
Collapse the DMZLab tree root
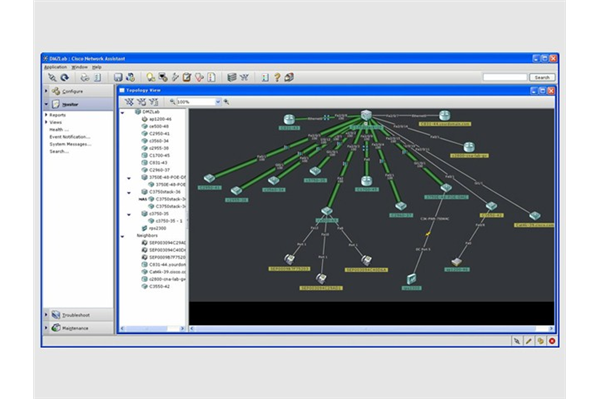pyautogui.click(x=122, y=113)
